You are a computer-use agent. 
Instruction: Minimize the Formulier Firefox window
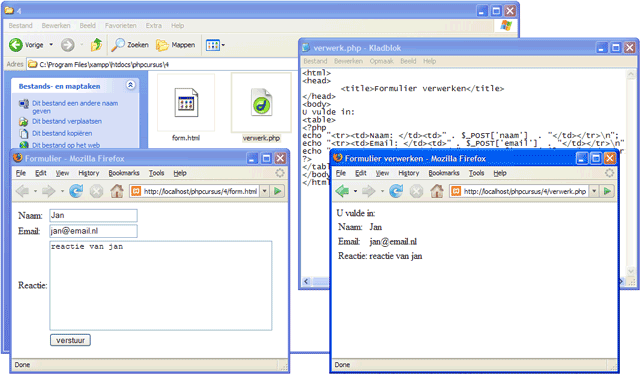(x=252, y=158)
